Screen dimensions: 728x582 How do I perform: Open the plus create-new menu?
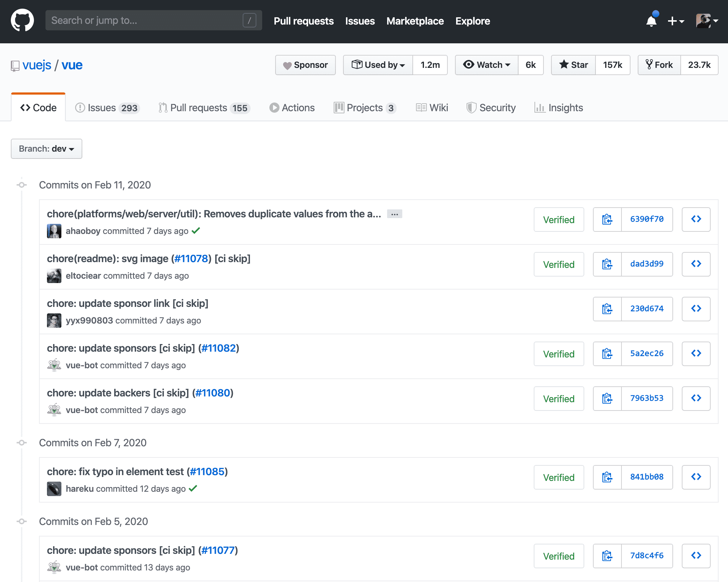coord(676,21)
